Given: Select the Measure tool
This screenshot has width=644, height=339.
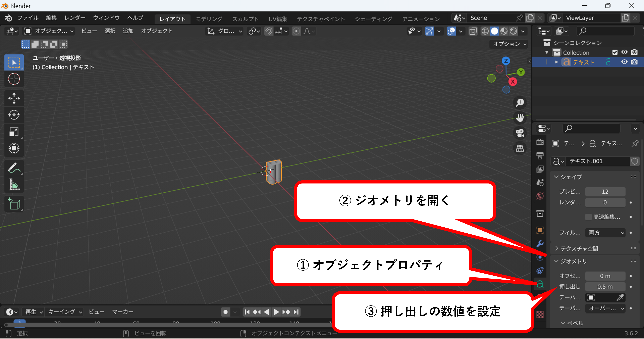Looking at the screenshot, I should (14, 185).
